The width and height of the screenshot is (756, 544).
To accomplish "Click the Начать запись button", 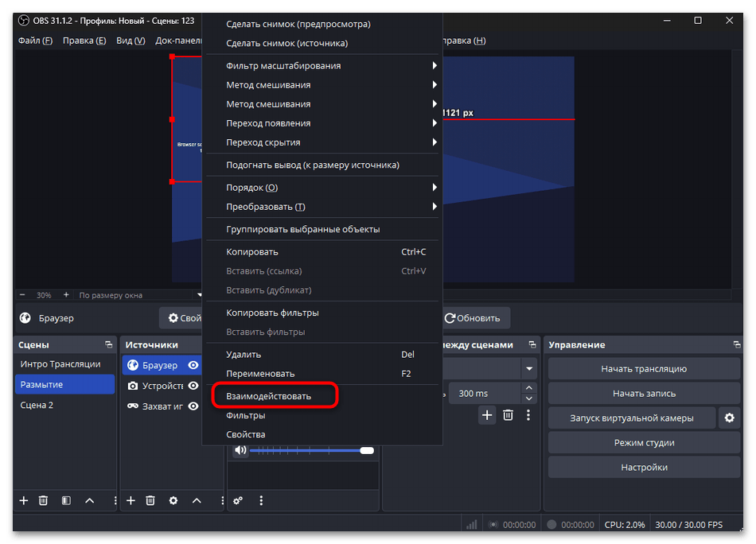I will pyautogui.click(x=643, y=393).
